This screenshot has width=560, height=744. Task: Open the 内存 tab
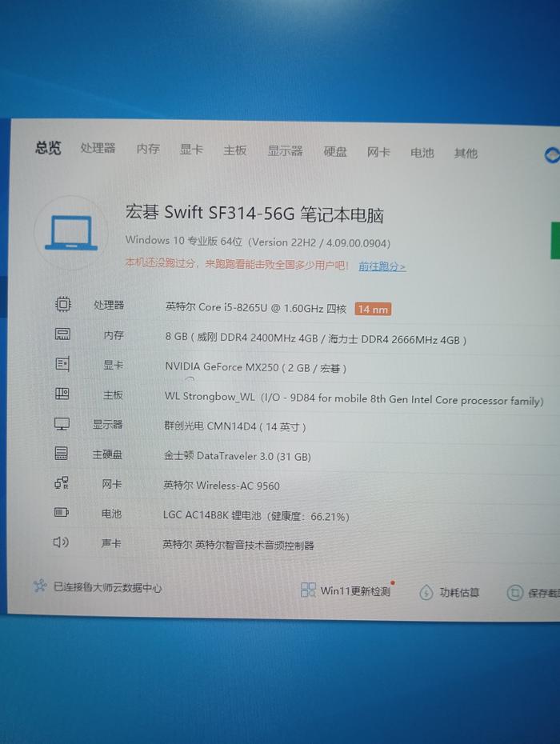[x=148, y=149]
